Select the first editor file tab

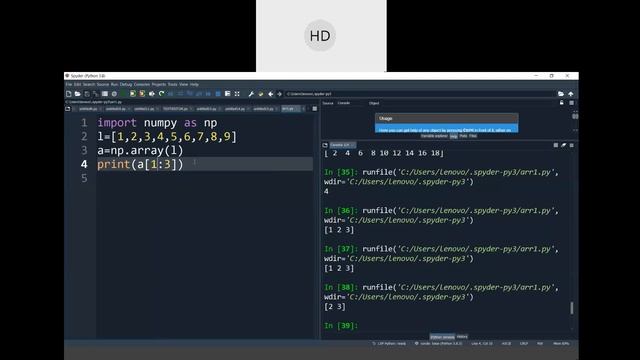click(x=88, y=109)
